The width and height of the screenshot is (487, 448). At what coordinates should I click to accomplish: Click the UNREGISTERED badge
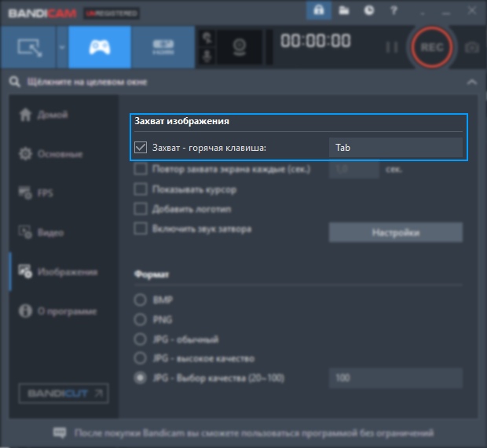tap(112, 13)
